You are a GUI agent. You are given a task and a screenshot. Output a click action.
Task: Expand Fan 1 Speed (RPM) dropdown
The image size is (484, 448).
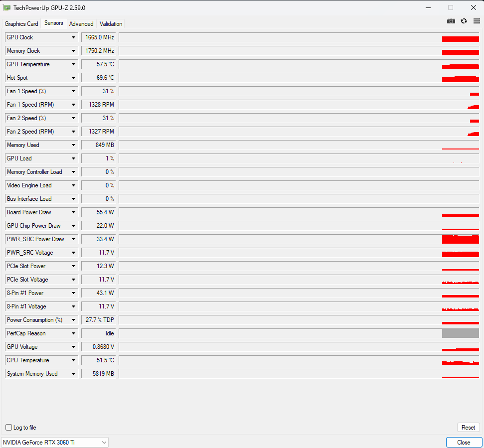point(73,105)
